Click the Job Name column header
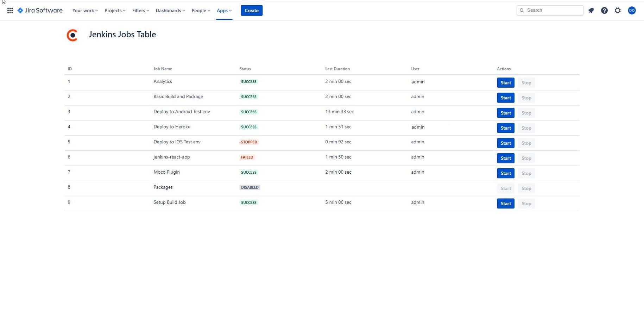Image resolution: width=644 pixels, height=317 pixels. click(163, 69)
